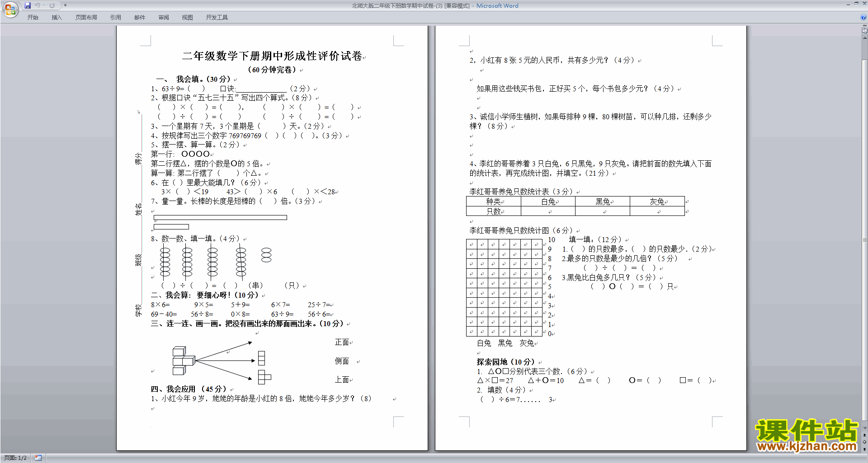Open Customize Quick Access Toolbar dropdown
Image resolution: width=868 pixels, height=463 pixels.
[65, 5]
